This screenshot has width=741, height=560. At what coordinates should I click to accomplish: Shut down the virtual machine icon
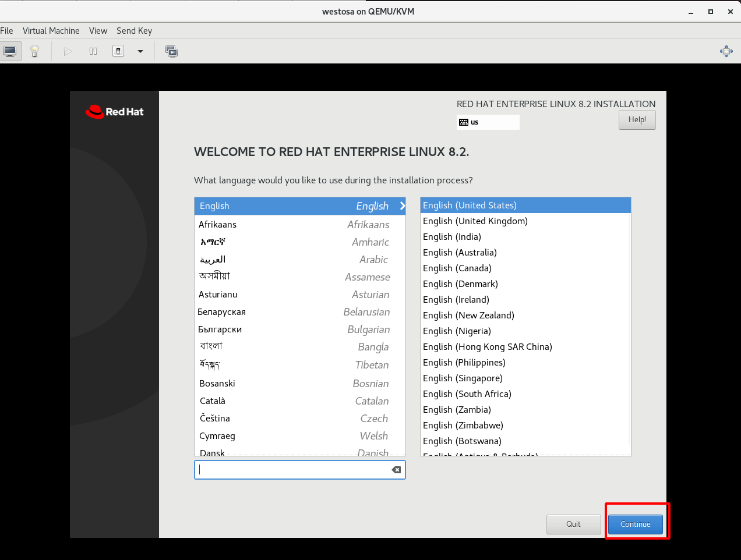[x=118, y=51]
